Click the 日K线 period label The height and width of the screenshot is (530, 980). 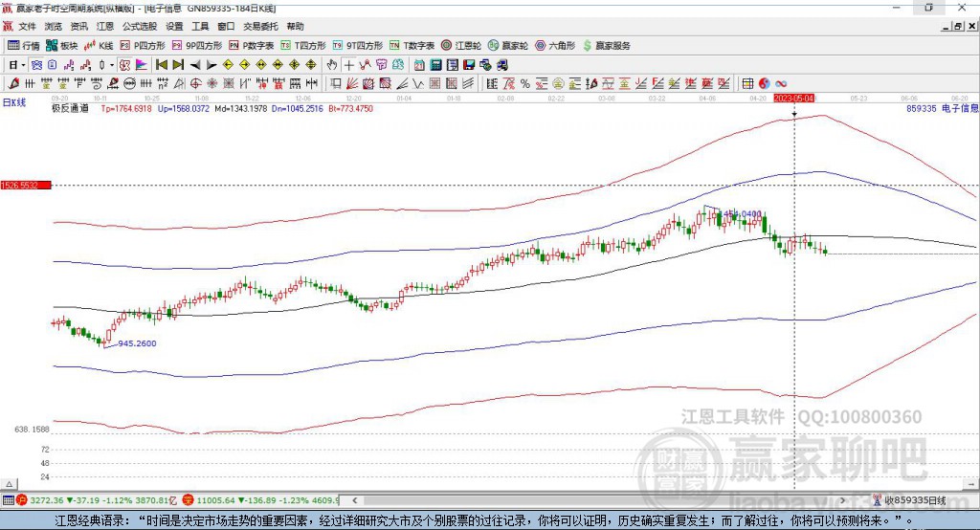(x=14, y=103)
